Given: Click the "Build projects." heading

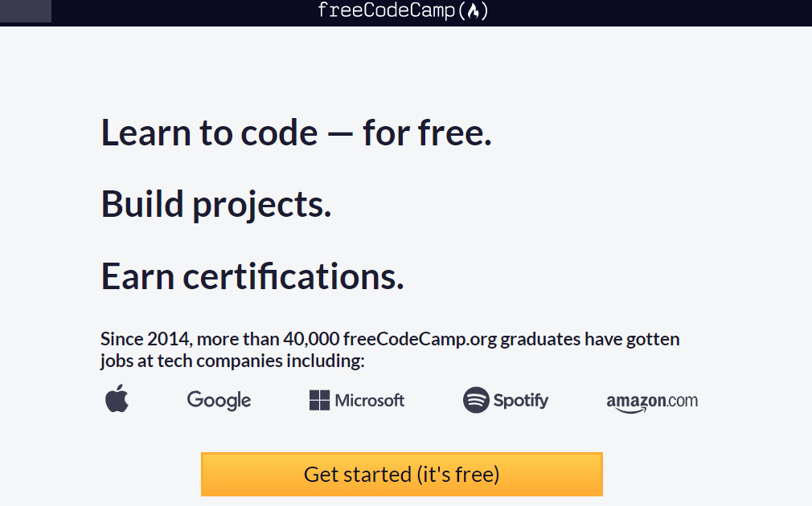Looking at the screenshot, I should (215, 205).
